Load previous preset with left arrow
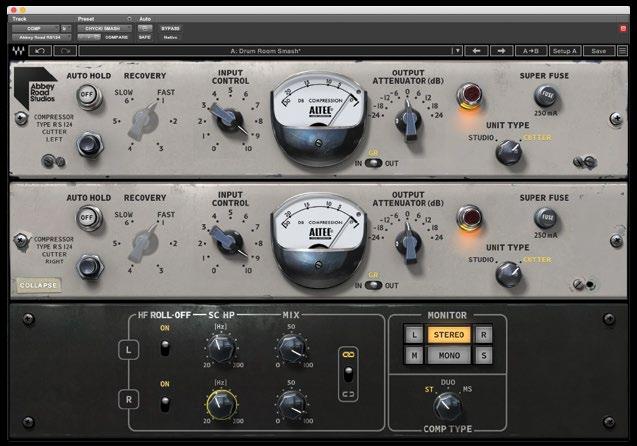 pyautogui.click(x=477, y=51)
